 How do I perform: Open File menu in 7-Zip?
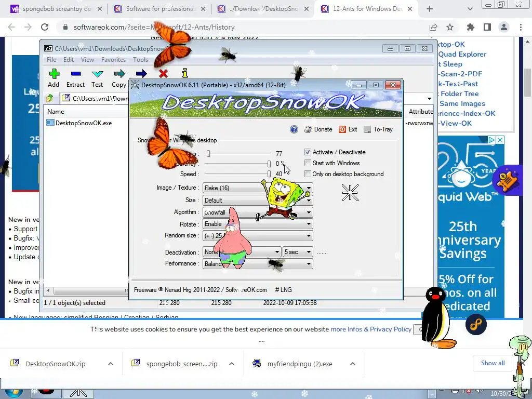pos(51,60)
